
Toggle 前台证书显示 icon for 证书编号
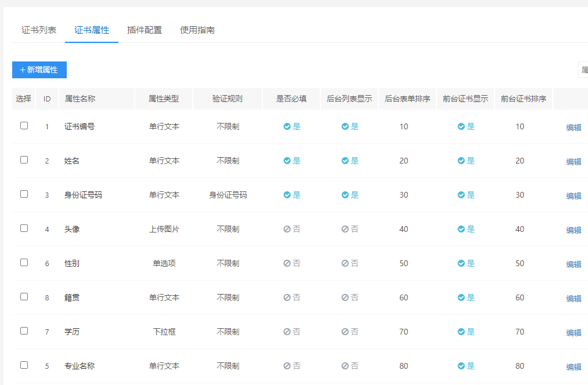[461, 126]
